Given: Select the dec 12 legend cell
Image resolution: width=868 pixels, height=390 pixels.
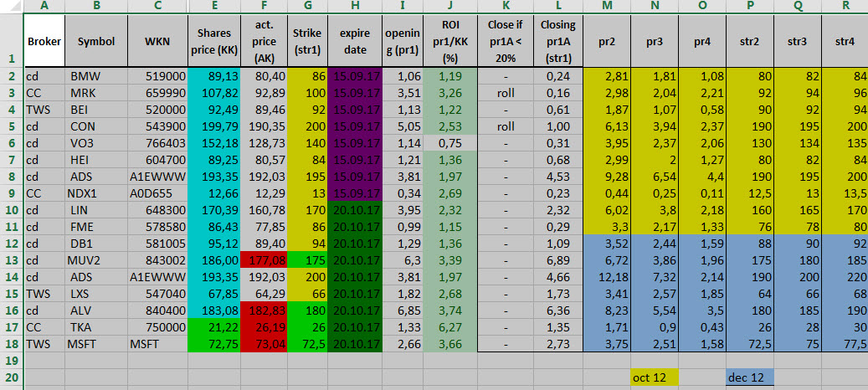Looking at the screenshot, I should pyautogui.click(x=749, y=377).
